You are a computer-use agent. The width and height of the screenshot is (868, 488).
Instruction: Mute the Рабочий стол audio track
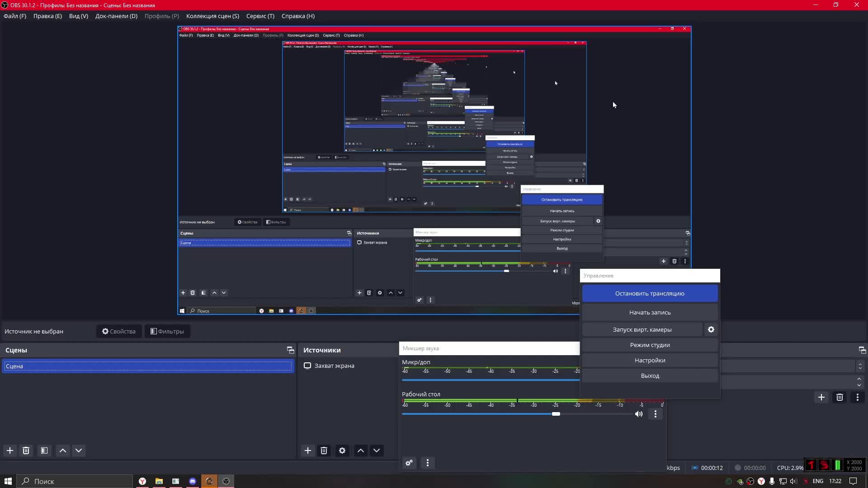[639, 414]
